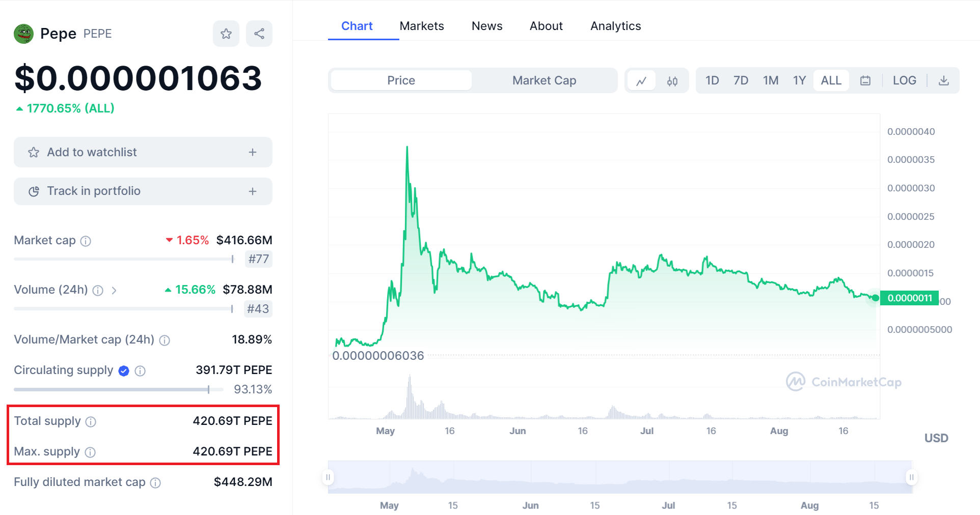Image resolution: width=980 pixels, height=515 pixels.
Task: Click the Total supply info icon
Action: [x=92, y=421]
